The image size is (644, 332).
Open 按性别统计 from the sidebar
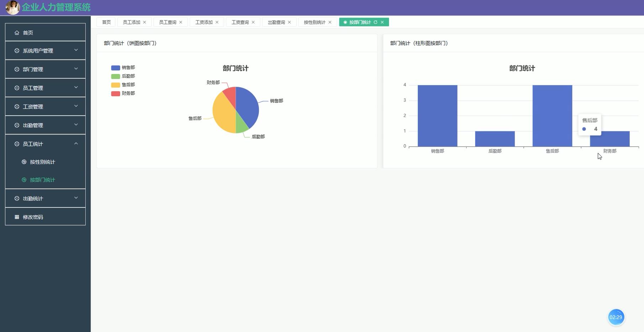(x=42, y=162)
